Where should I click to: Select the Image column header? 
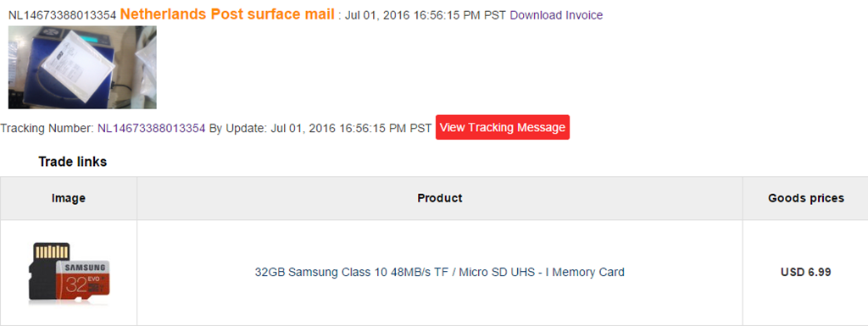coord(69,198)
